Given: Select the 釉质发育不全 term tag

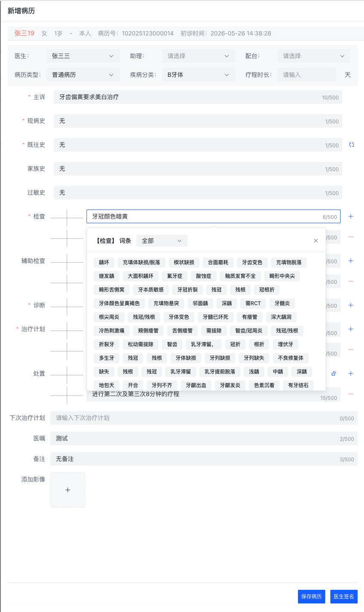Looking at the screenshot, I should 240,276.
